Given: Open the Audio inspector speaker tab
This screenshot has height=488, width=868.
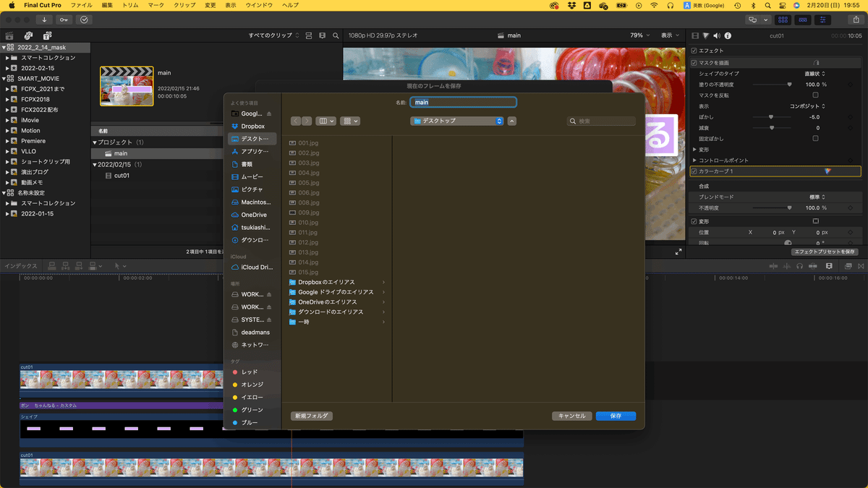Looking at the screenshot, I should [x=717, y=35].
